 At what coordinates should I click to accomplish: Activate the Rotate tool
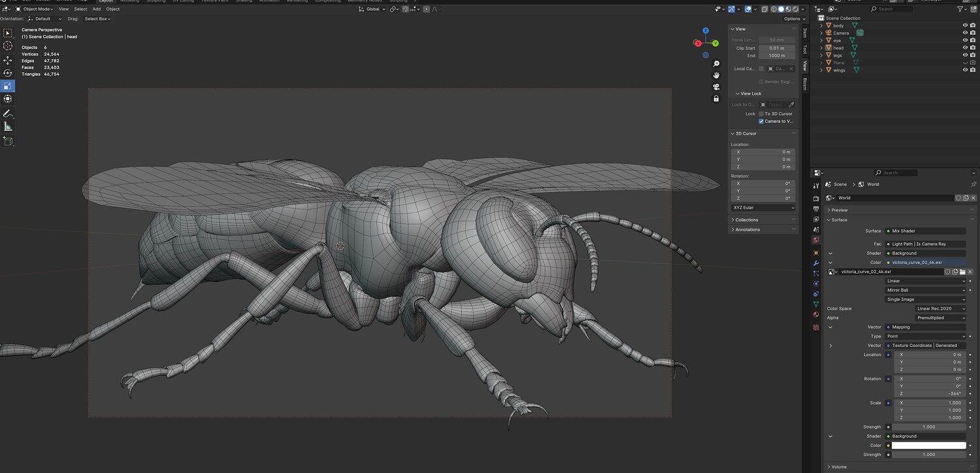pyautogui.click(x=8, y=73)
